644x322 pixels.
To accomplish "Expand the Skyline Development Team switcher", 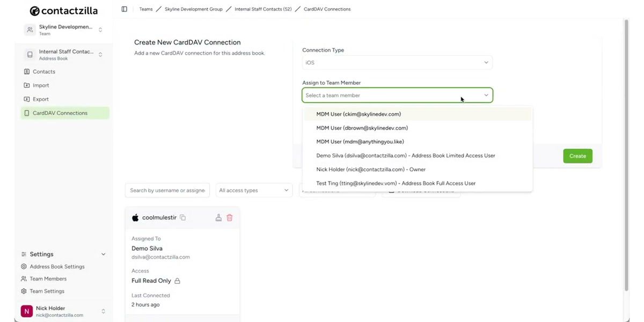I will [x=100, y=30].
